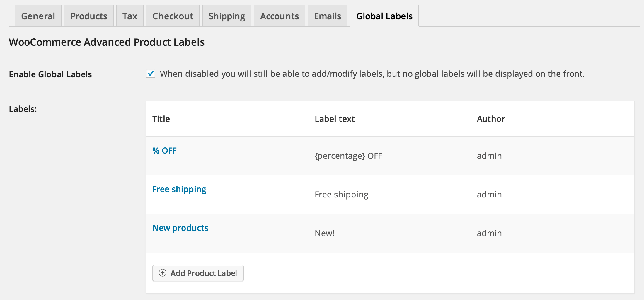Open the New products label
This screenshot has height=300, width=644.
point(180,228)
